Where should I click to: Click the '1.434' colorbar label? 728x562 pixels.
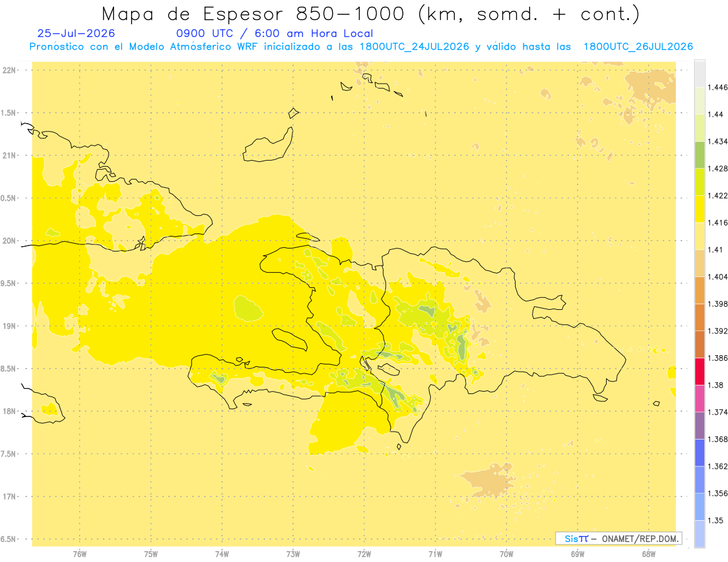718,141
